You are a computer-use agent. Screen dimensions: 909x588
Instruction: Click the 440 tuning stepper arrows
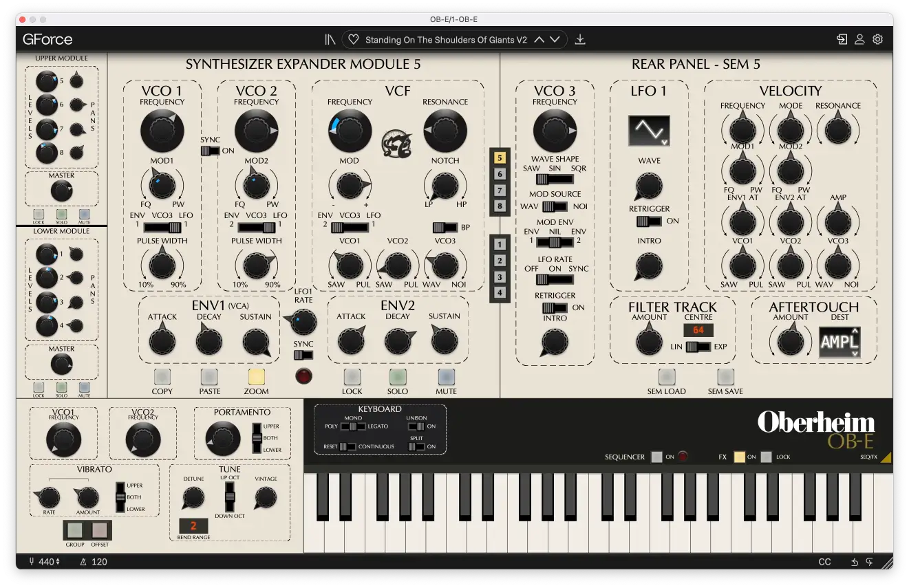point(58,562)
